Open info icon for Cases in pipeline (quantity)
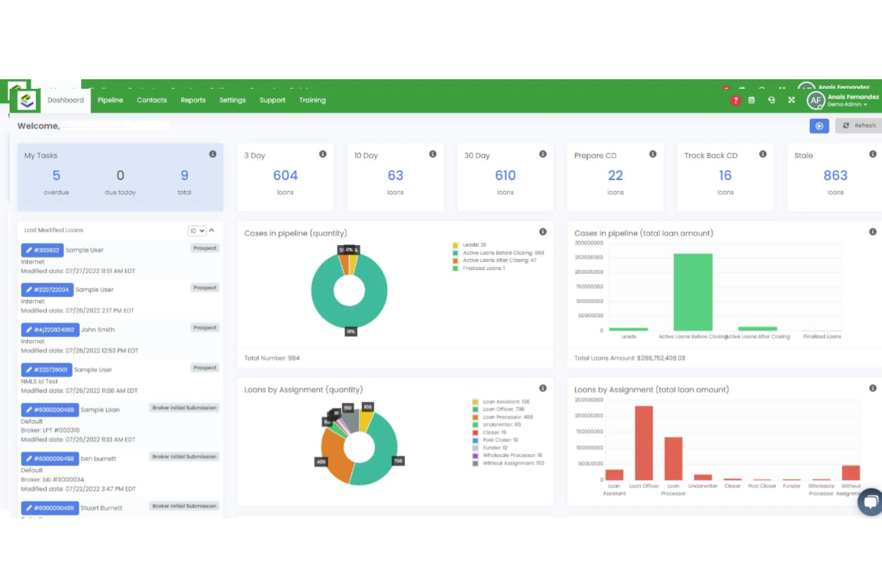Viewport: 882px width, 588px height. [543, 232]
